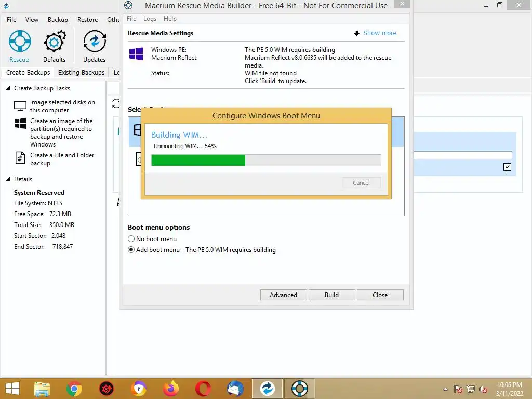This screenshot has width=532, height=399.
Task: Click the Build button
Action: coord(331,295)
